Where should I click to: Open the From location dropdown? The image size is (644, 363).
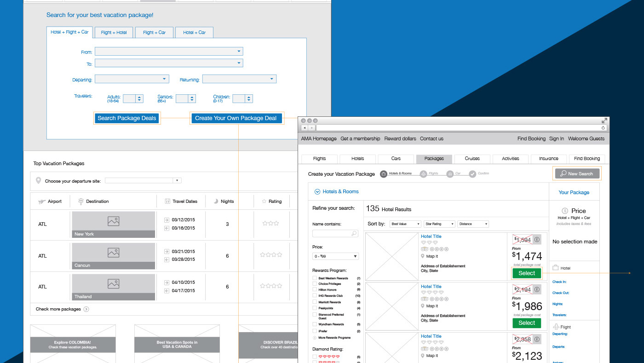pos(169,52)
